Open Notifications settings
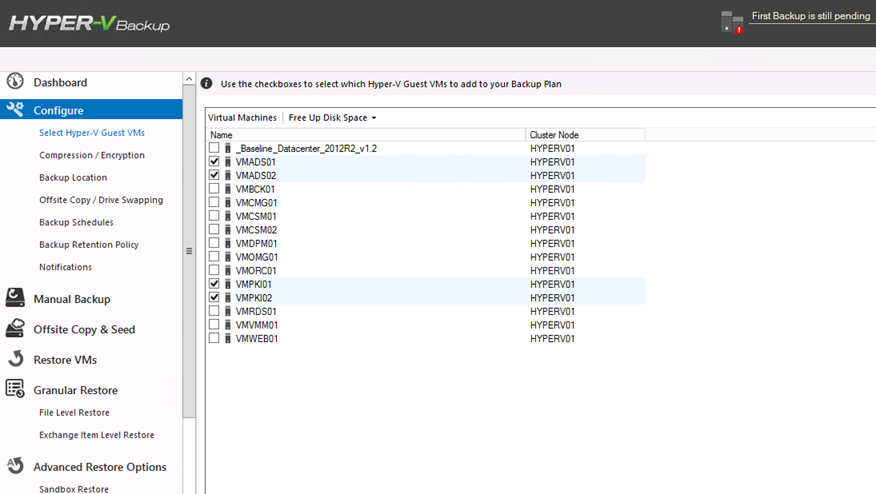This screenshot has height=494, width=876. [x=65, y=267]
